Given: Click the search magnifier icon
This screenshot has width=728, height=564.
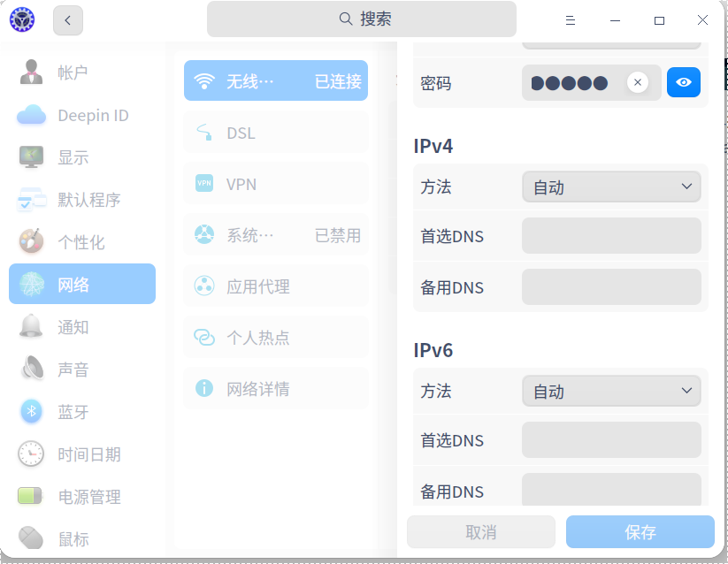Looking at the screenshot, I should (x=346, y=19).
